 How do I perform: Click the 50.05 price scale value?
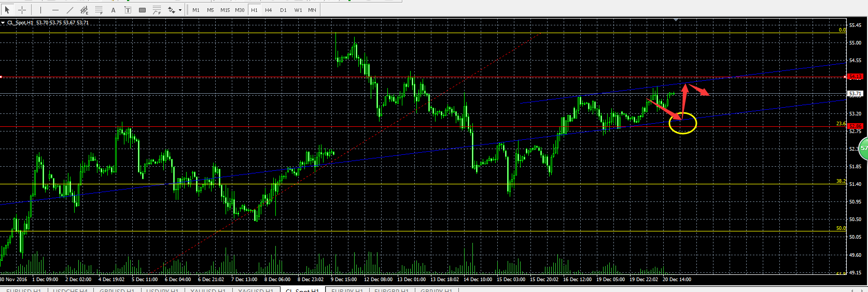coord(855,237)
